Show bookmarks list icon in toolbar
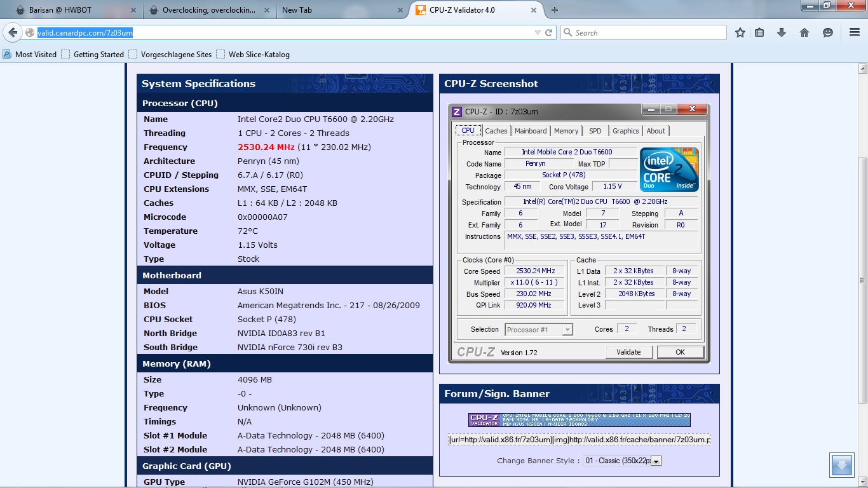The width and height of the screenshot is (868, 488). pyautogui.click(x=759, y=32)
